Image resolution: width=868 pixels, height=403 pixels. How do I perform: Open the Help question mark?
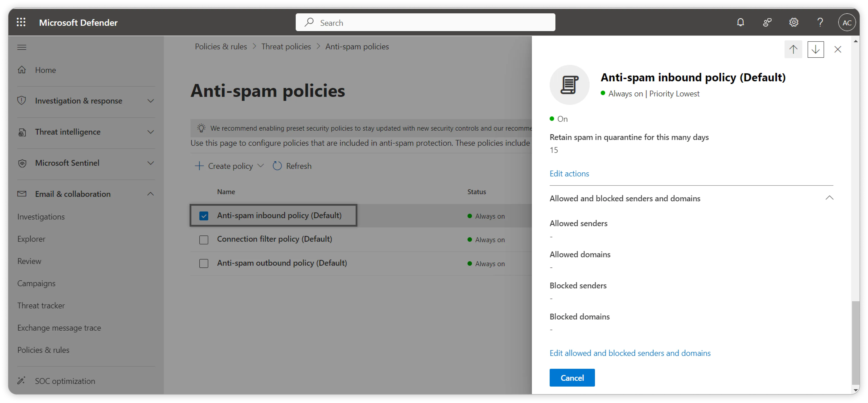820,22
